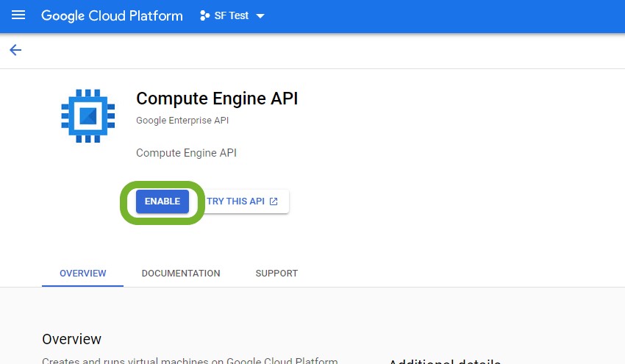
Task: Click the Compute Engine API title heading
Action: coord(217,99)
